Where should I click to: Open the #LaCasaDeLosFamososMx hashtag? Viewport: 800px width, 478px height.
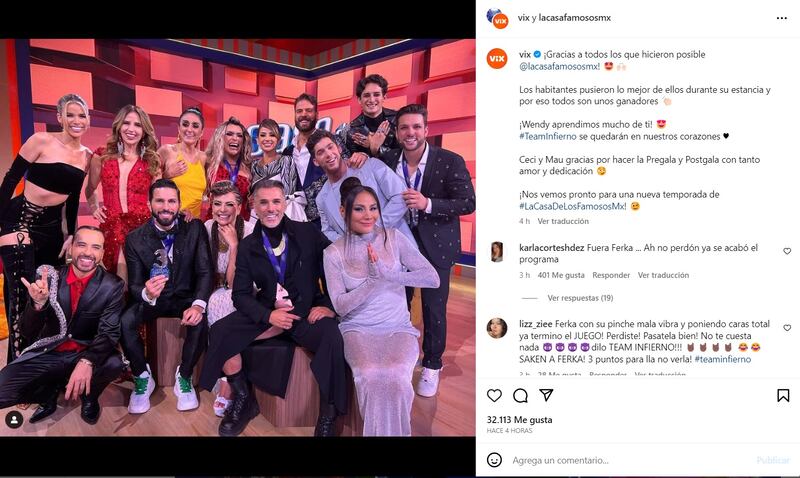[573, 207]
